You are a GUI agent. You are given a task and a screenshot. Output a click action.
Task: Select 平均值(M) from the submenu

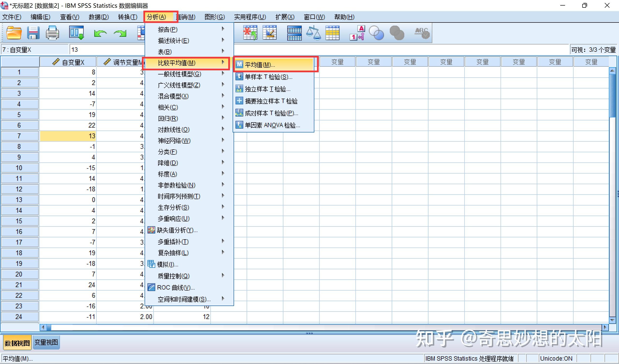tap(260, 65)
